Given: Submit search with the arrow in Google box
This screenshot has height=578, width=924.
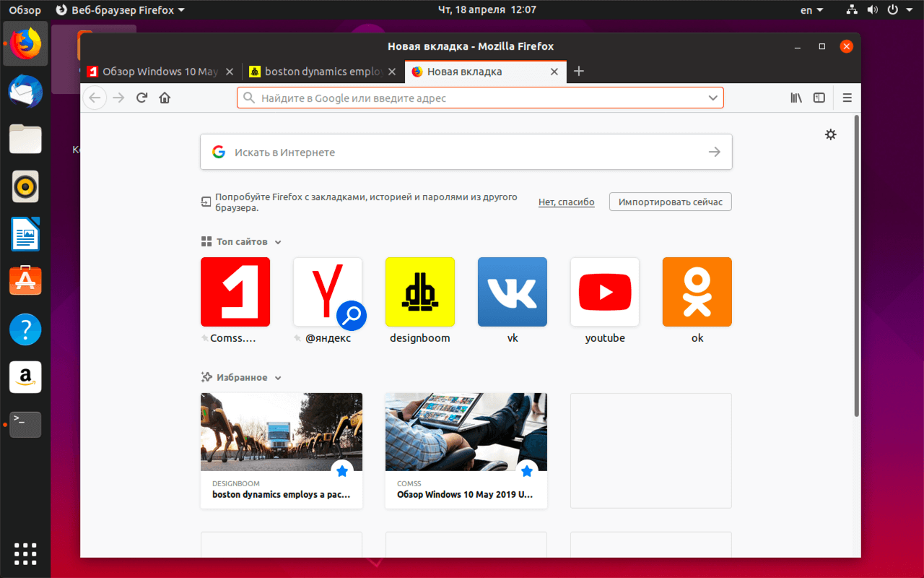Looking at the screenshot, I should click(x=715, y=152).
